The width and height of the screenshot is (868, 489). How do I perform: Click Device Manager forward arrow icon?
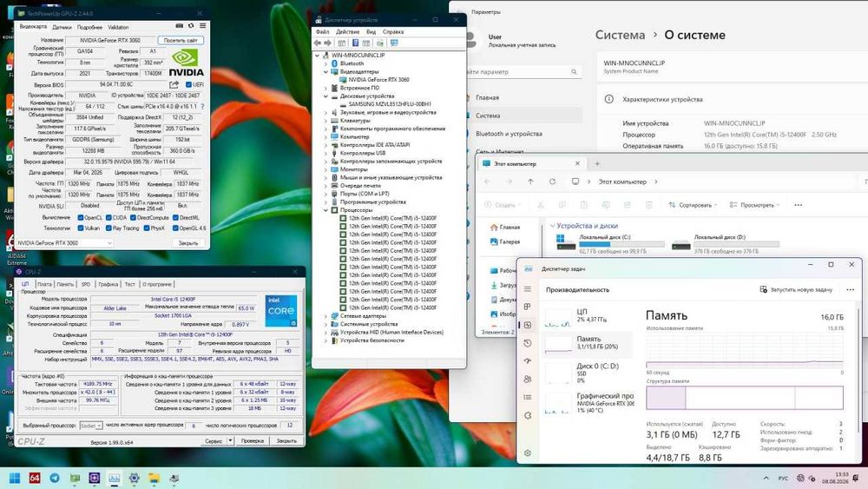coord(328,43)
